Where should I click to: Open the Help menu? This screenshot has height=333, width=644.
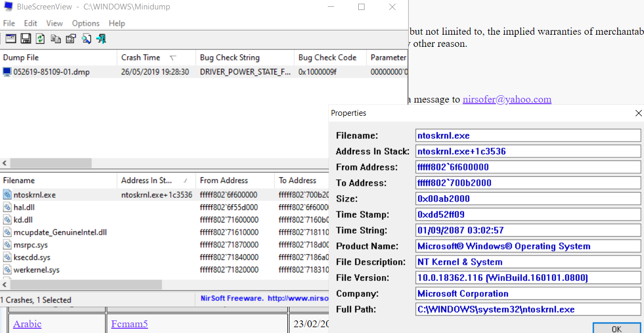point(117,23)
